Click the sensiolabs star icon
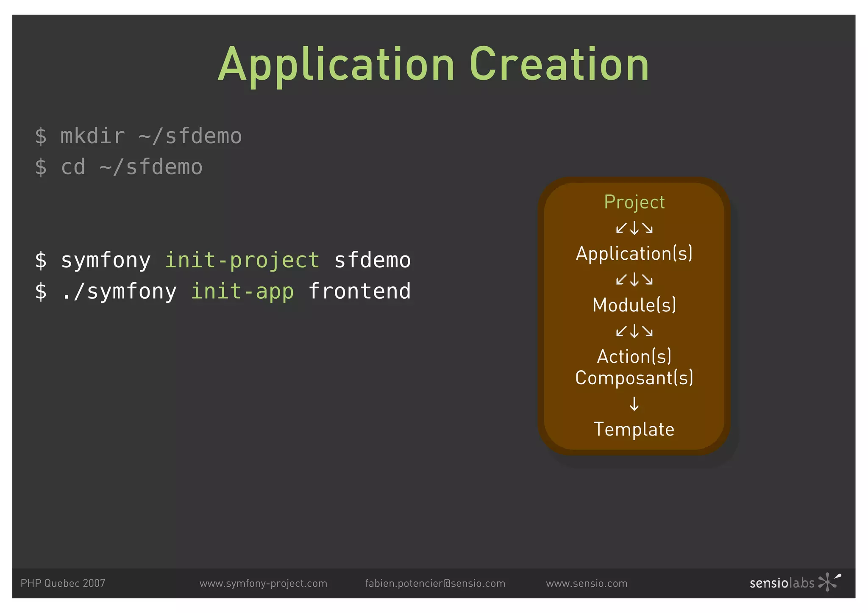Screen dimensions: 868x613 point(829,582)
